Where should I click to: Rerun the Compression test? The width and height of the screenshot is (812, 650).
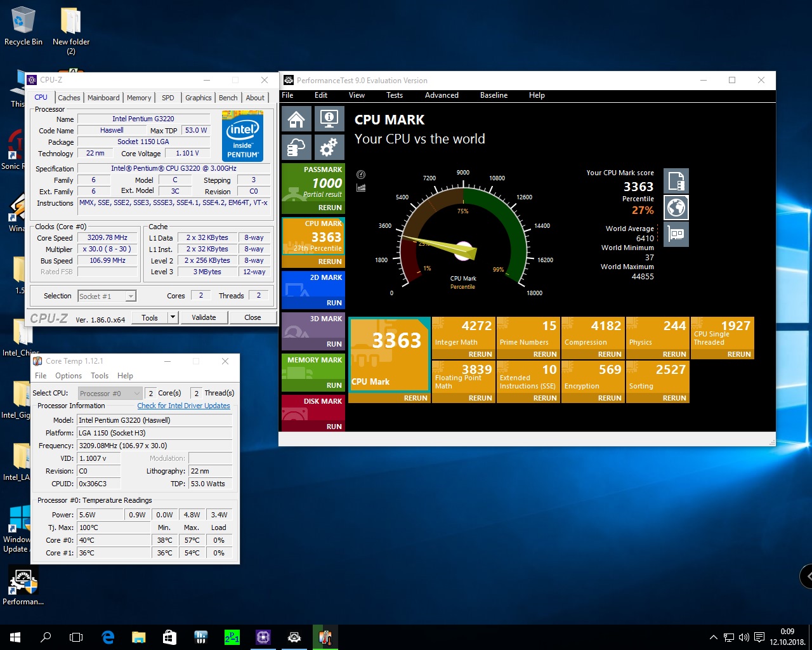pos(610,354)
